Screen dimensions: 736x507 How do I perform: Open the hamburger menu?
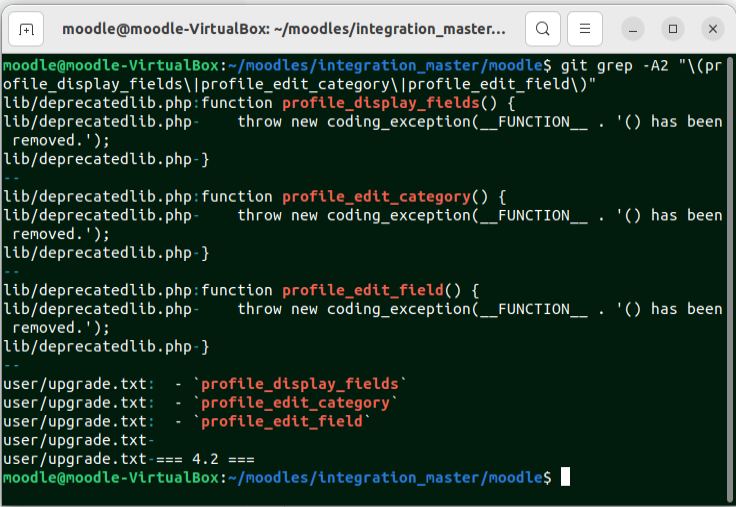point(585,29)
